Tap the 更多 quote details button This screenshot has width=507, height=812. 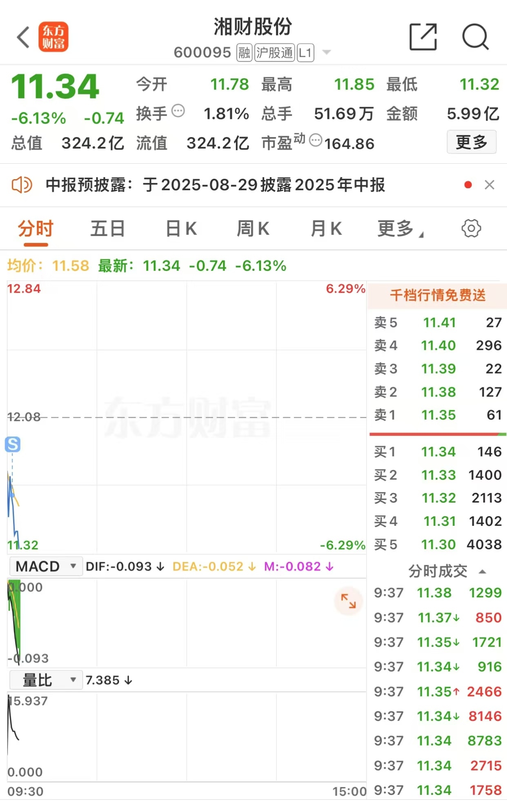point(471,142)
